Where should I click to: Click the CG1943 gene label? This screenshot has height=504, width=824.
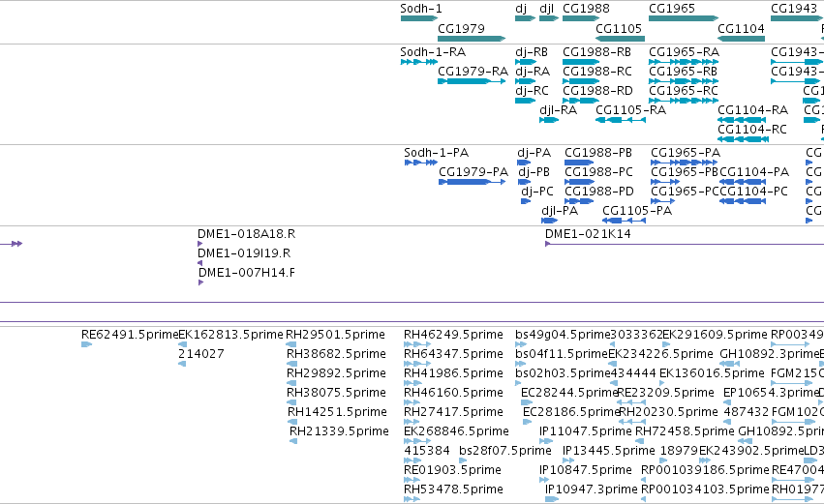[x=794, y=9]
